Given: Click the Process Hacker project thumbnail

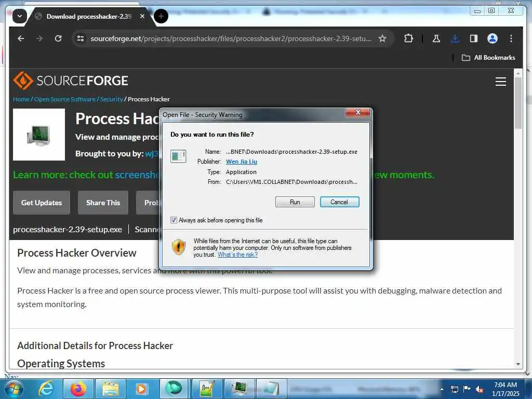Looking at the screenshot, I should 39,135.
